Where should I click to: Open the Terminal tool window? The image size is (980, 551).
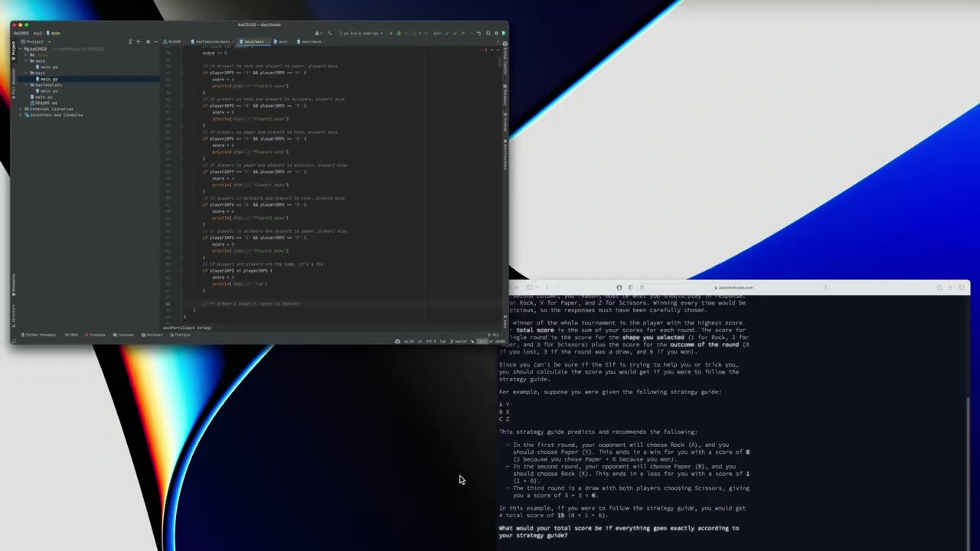tap(123, 335)
